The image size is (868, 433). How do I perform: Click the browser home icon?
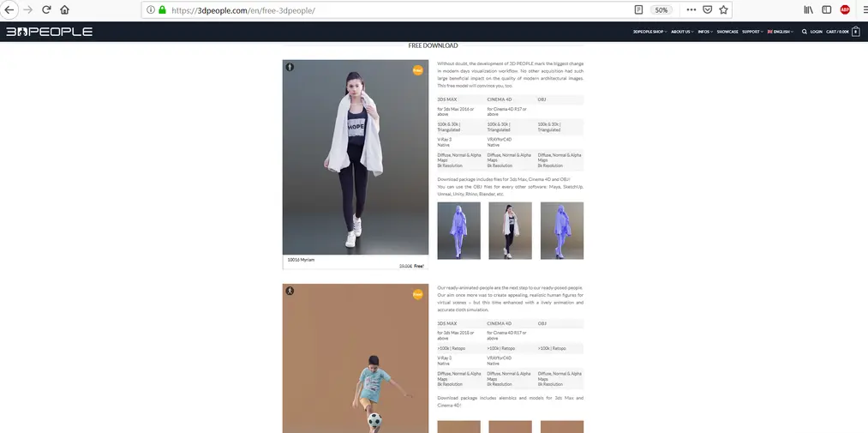(x=64, y=9)
